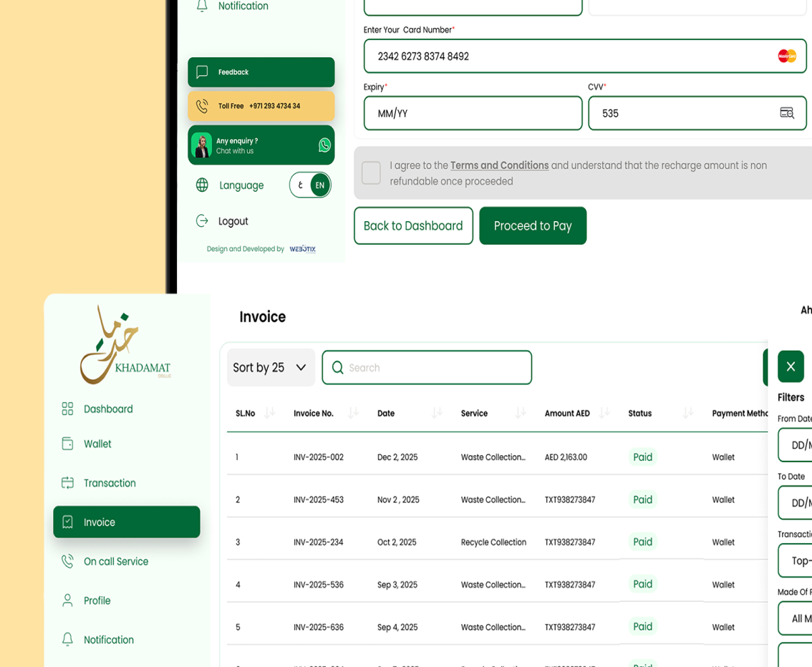Click the Notification bell icon

pyautogui.click(x=68, y=639)
